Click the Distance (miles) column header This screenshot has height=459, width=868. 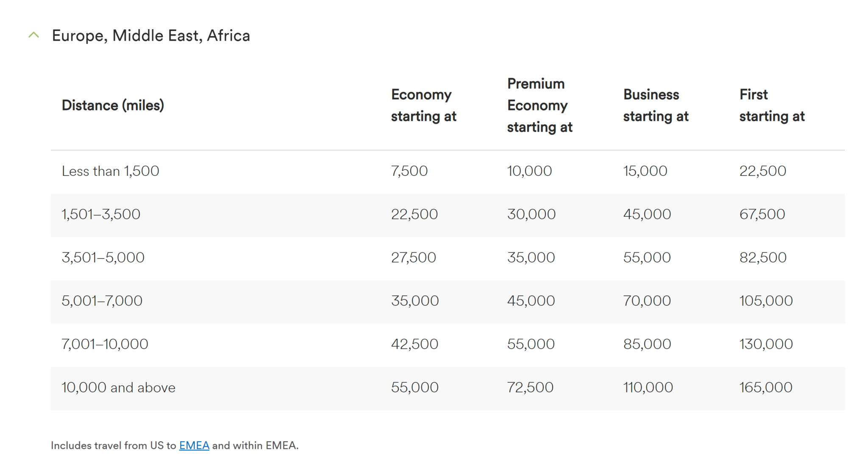pyautogui.click(x=113, y=105)
